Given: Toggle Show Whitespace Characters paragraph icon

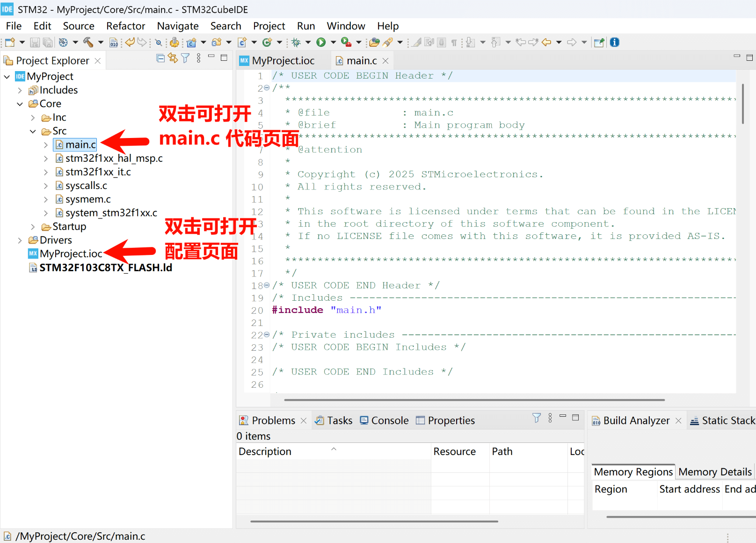Looking at the screenshot, I should click(x=454, y=43).
